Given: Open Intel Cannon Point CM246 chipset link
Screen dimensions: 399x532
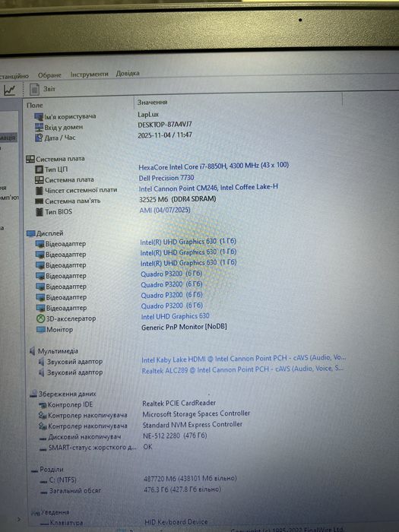Looking at the screenshot, I should pos(208,188).
